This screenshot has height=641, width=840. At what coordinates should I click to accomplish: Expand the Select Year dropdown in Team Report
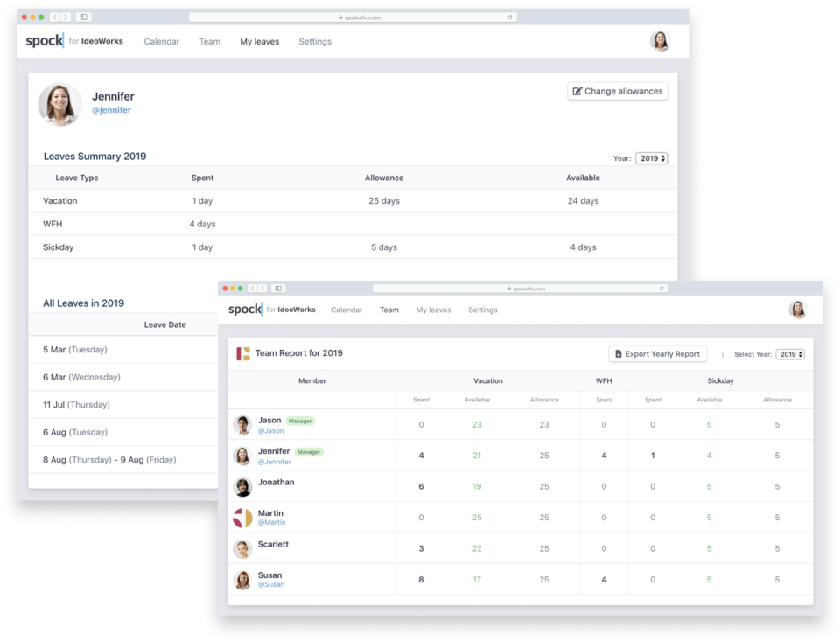pyautogui.click(x=790, y=354)
